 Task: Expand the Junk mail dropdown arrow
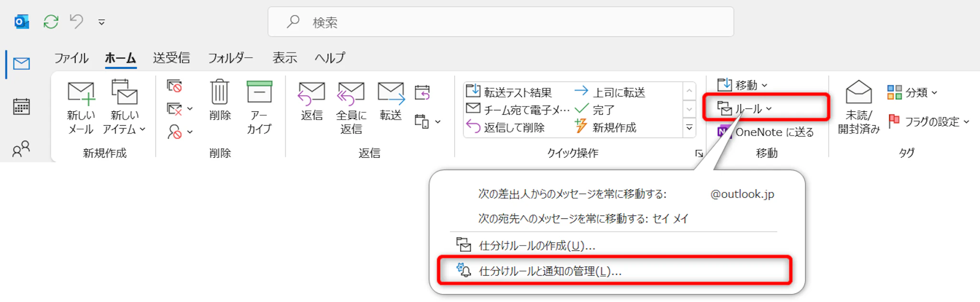tap(190, 132)
